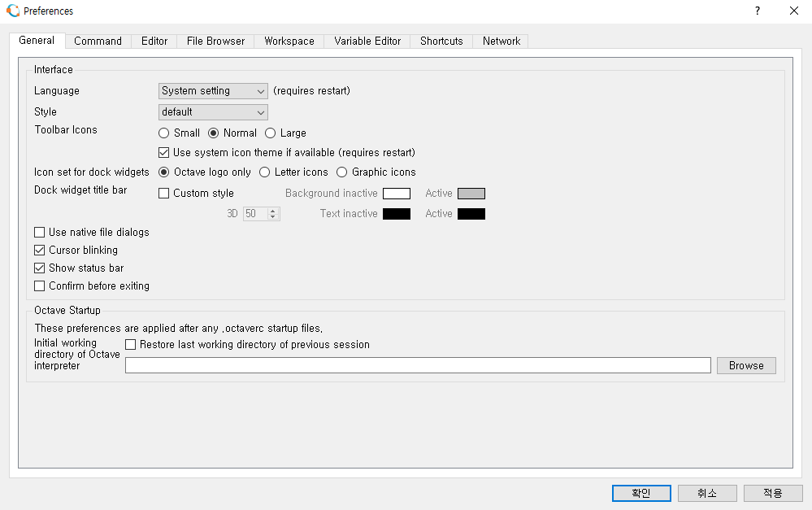
Task: Increase the 3D value with up arrow
Action: pos(273,211)
